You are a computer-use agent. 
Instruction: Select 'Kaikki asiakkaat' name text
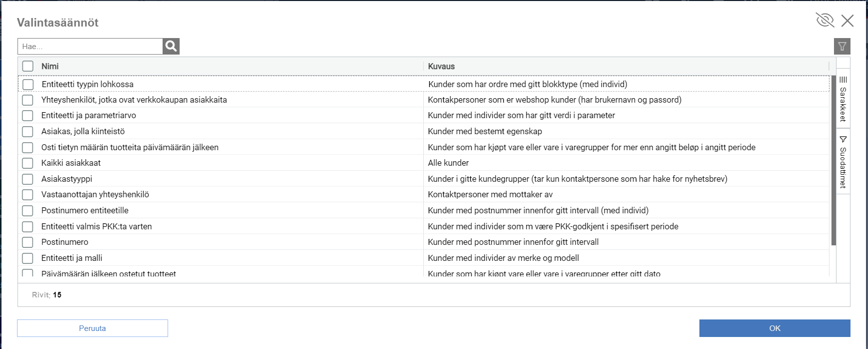pyautogui.click(x=71, y=163)
